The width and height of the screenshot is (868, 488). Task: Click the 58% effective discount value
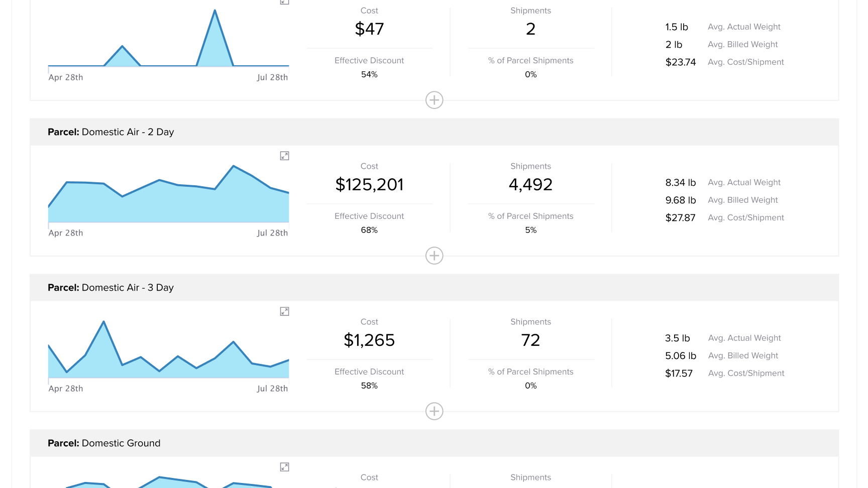[369, 386]
